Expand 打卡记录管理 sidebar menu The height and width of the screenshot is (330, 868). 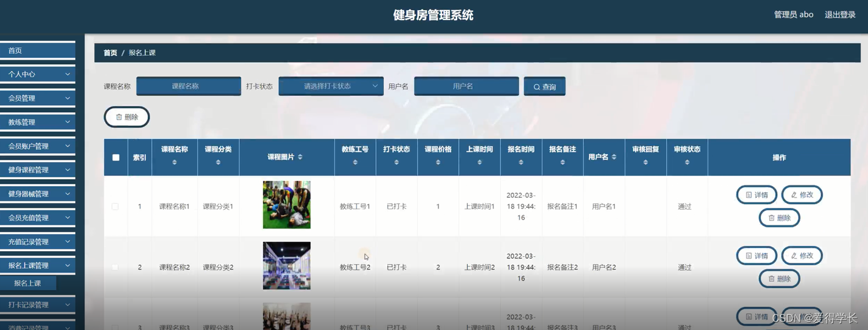click(x=38, y=305)
